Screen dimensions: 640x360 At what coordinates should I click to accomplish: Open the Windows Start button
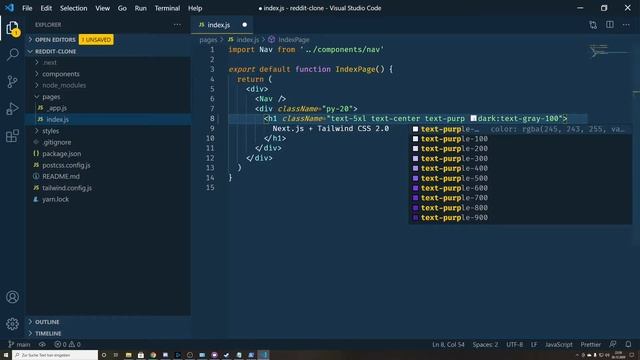pos(6,355)
